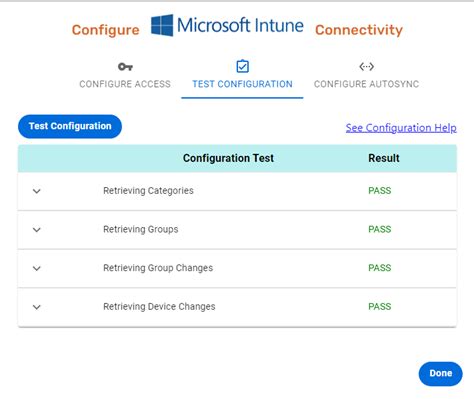Click PASS result for Retrieving Device Changes

pyautogui.click(x=380, y=307)
